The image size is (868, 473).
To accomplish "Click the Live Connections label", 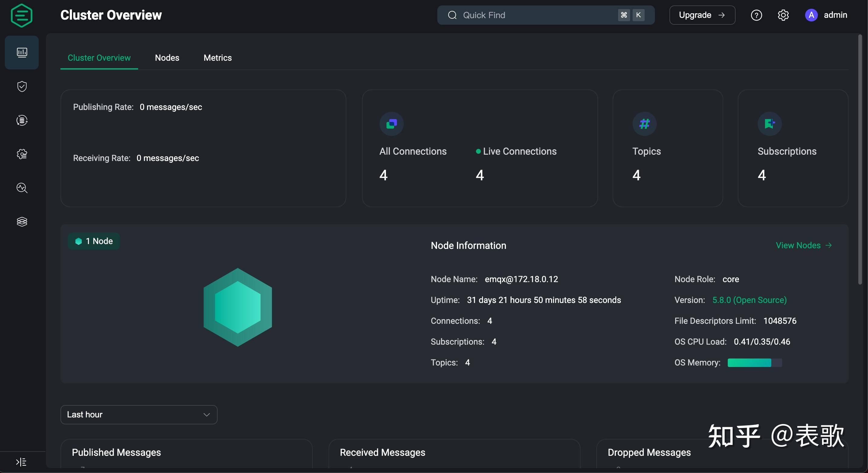I will pos(520,152).
